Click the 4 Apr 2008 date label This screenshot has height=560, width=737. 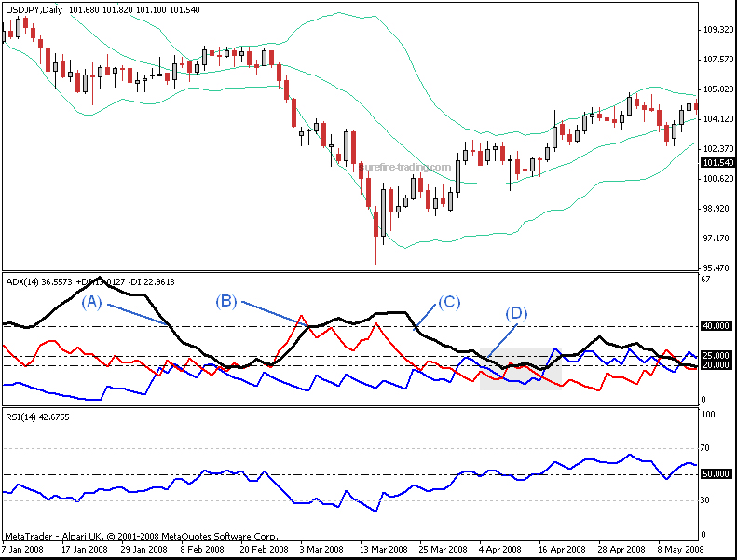(500, 549)
